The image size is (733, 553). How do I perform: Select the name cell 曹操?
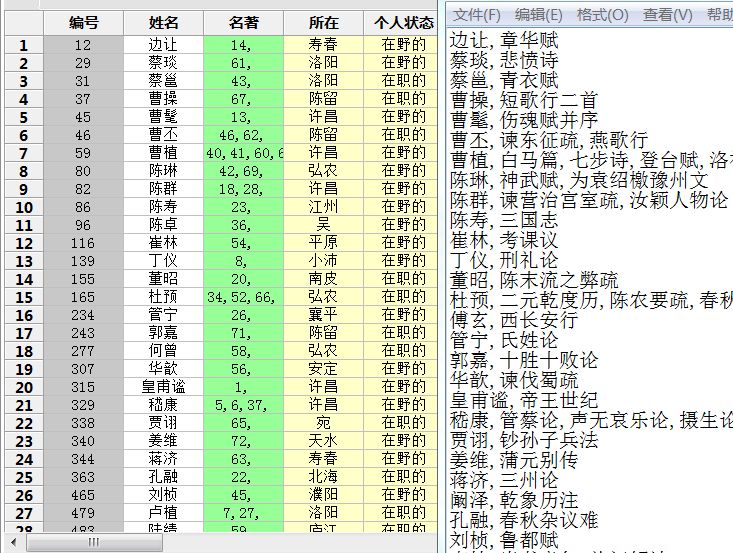click(164, 99)
